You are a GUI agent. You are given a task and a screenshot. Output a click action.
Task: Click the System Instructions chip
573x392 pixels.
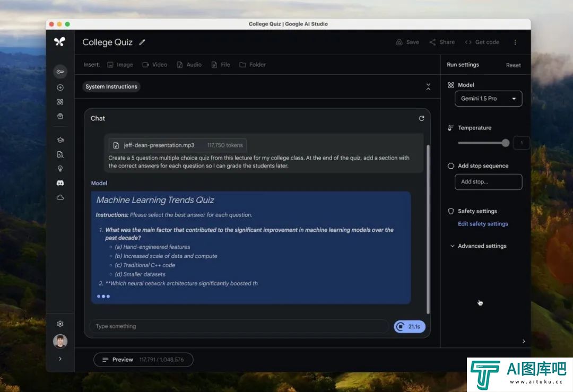coord(111,86)
